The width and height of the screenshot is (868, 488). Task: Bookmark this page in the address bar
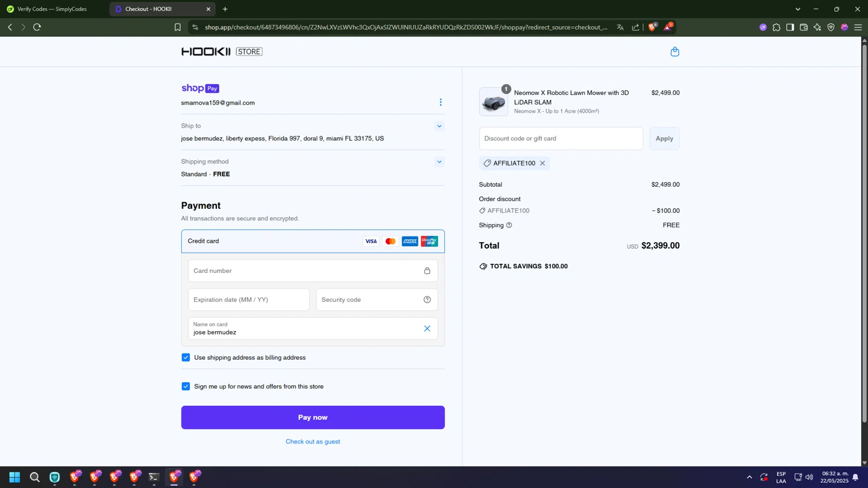pyautogui.click(x=178, y=27)
